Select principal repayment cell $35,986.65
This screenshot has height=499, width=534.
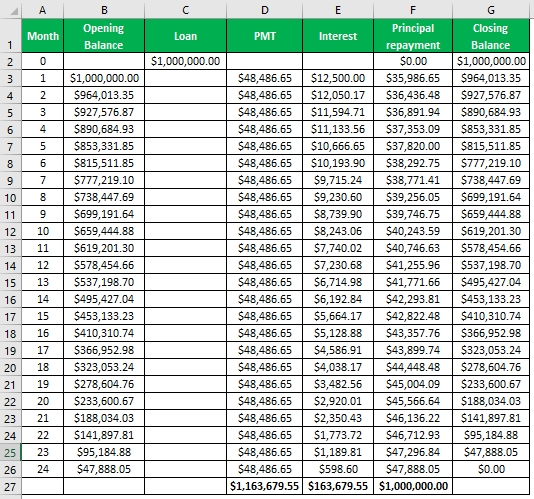413,78
